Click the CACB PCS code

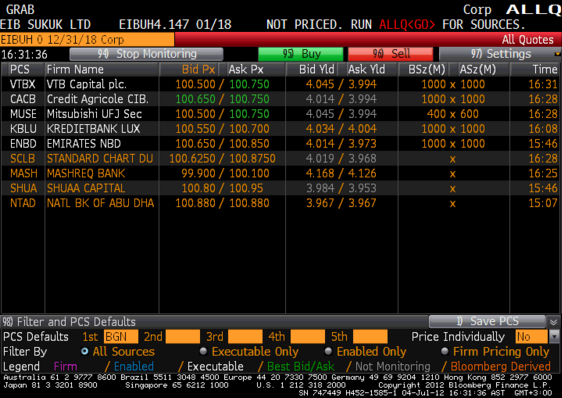pyautogui.click(x=23, y=99)
